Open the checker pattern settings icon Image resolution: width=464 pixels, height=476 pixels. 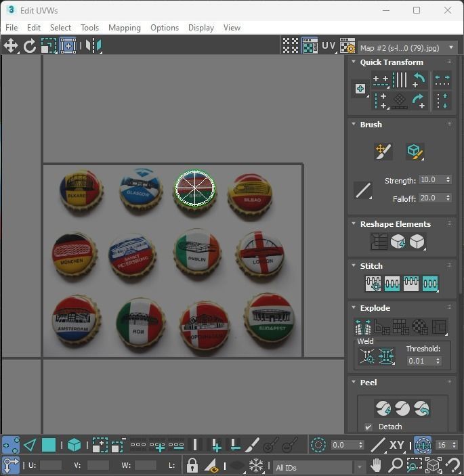point(347,46)
